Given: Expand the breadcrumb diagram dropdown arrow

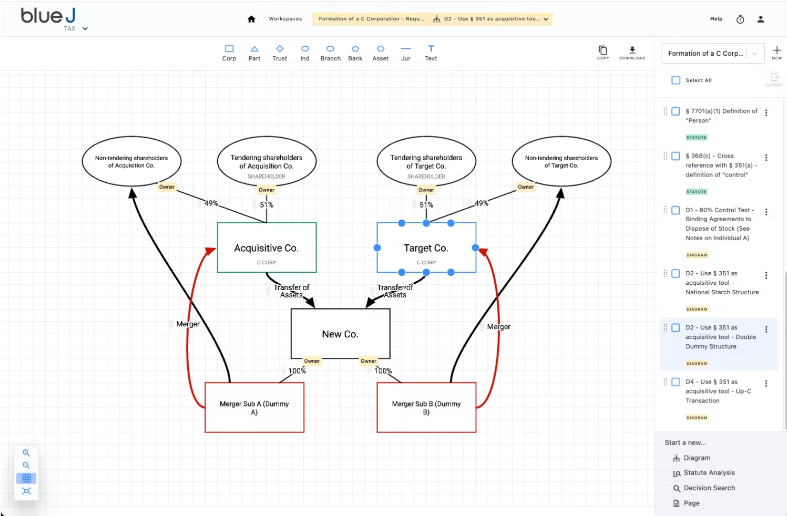Looking at the screenshot, I should point(546,19).
